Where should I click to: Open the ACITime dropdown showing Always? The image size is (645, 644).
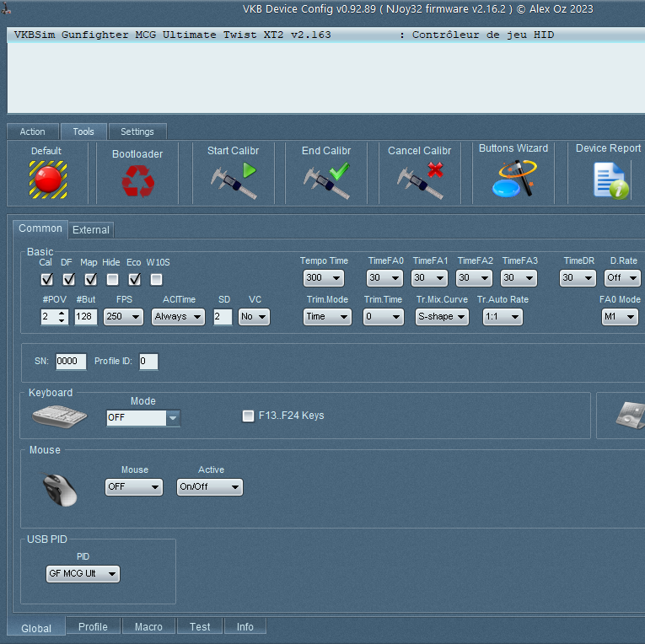[178, 317]
